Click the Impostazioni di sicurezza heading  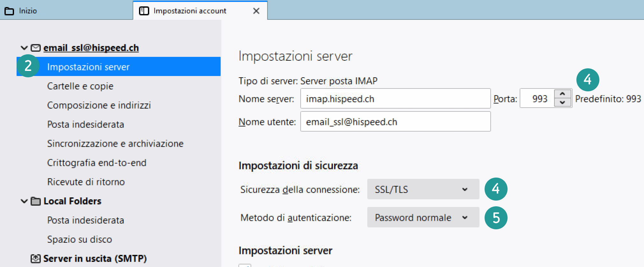click(x=298, y=165)
